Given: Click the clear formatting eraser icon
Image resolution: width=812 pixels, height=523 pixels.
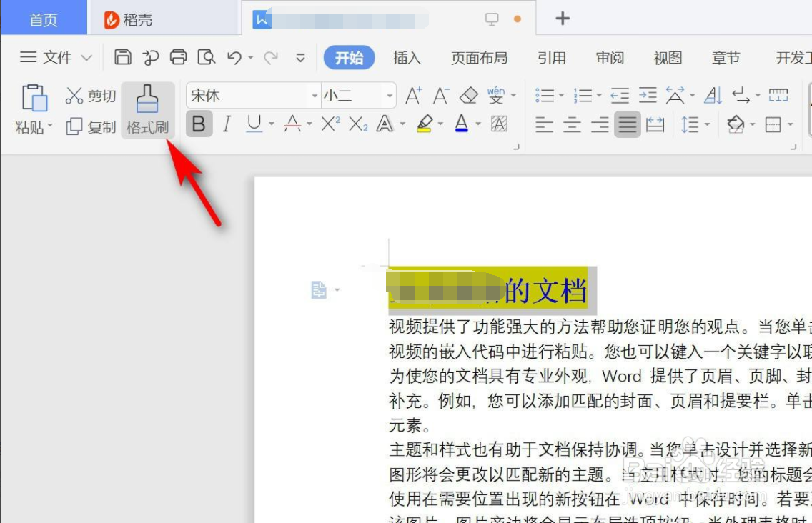Looking at the screenshot, I should (469, 94).
